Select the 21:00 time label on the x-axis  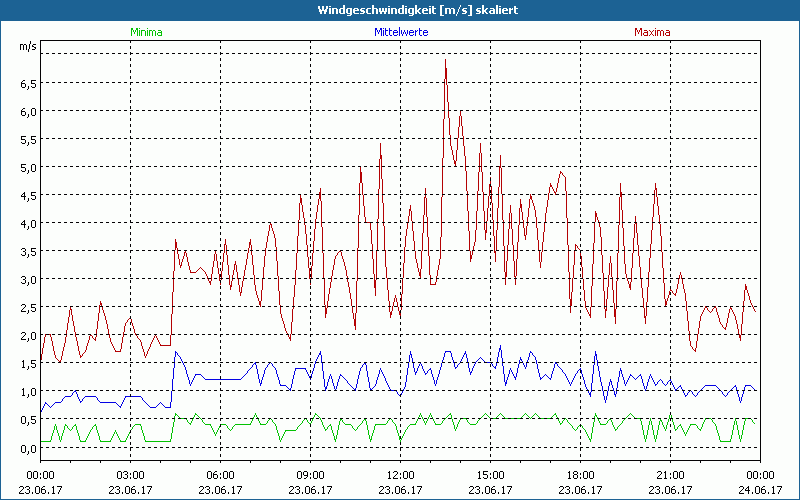[x=670, y=475]
